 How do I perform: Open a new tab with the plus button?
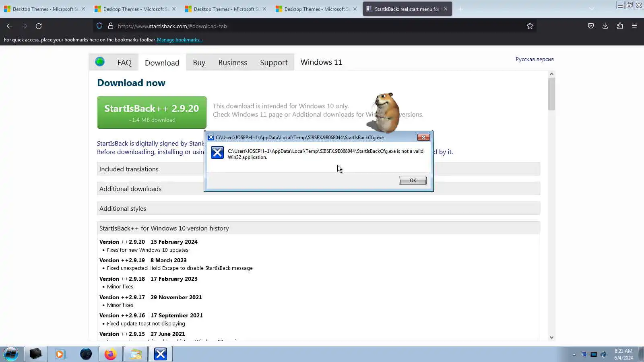460,9
